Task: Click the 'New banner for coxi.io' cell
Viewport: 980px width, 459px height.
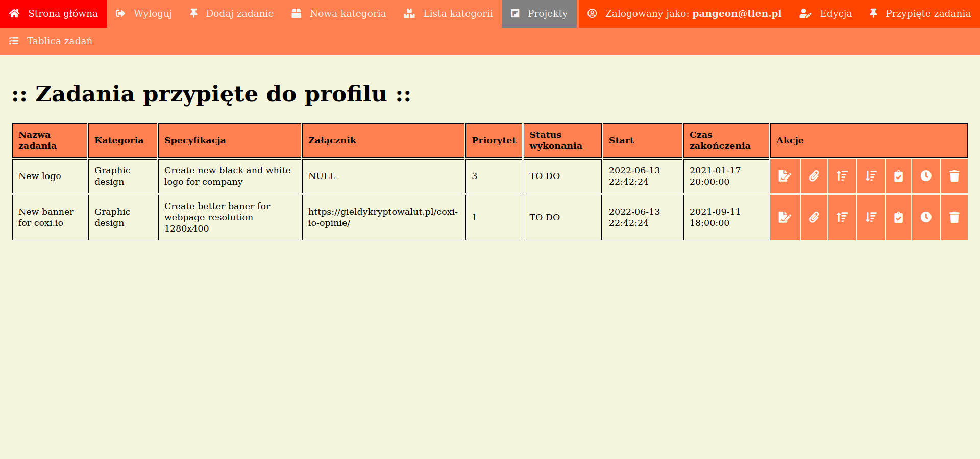Action: pyautogui.click(x=50, y=217)
